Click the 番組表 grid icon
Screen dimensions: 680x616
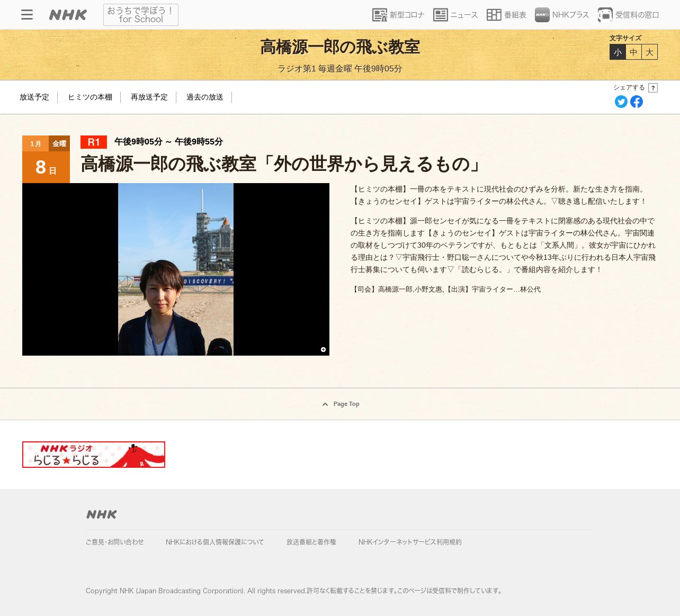[494, 15]
